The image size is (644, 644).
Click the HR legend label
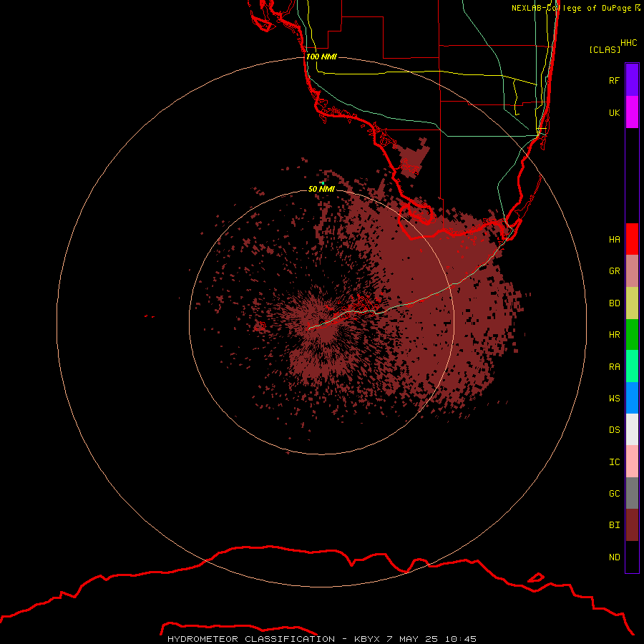pos(614,335)
